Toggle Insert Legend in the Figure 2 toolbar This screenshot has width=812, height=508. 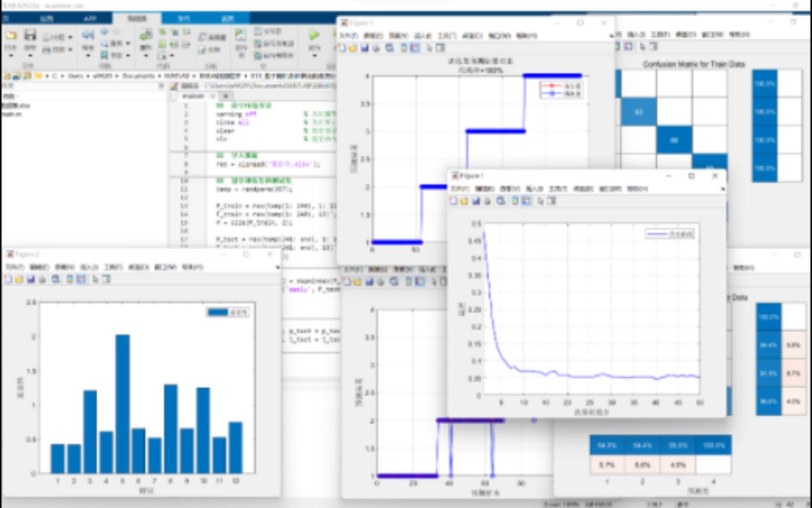tap(81, 279)
